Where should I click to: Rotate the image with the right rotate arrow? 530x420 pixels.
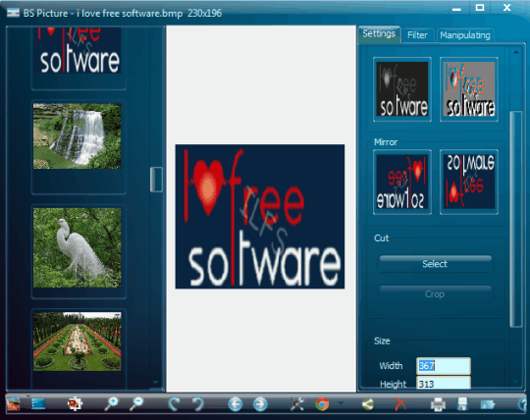point(198,403)
